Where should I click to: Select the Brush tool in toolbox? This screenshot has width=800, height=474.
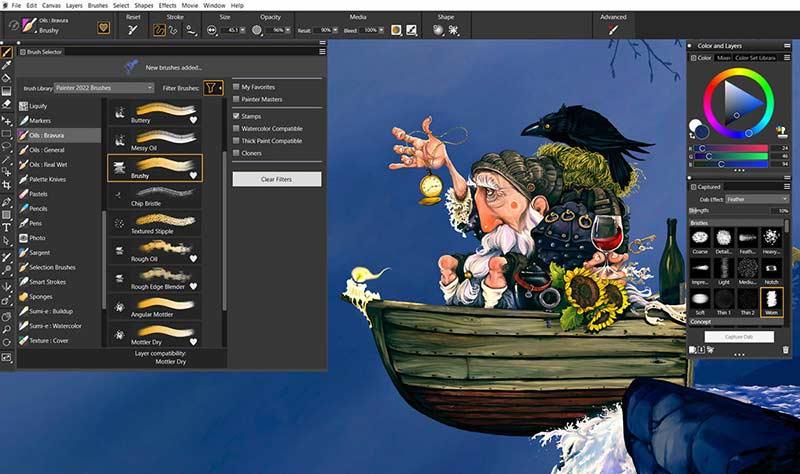pos(7,53)
